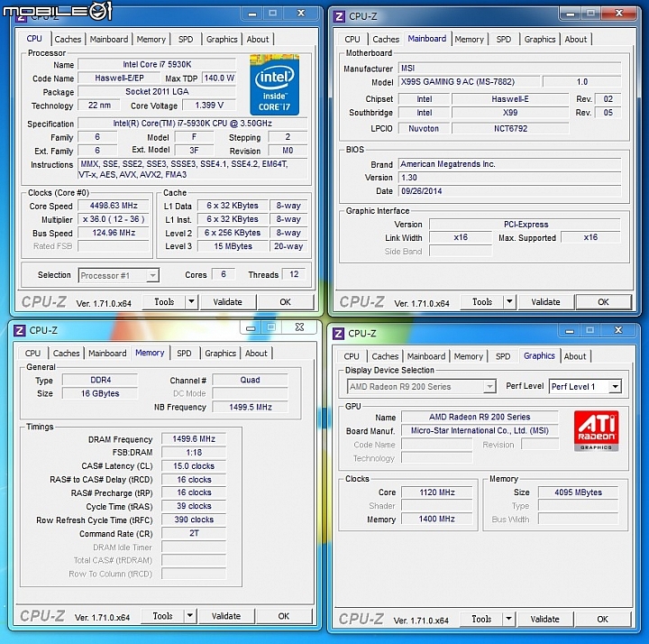Click the Core Speed value 4498.63 MHz
The height and width of the screenshot is (644, 649).
click(x=114, y=206)
